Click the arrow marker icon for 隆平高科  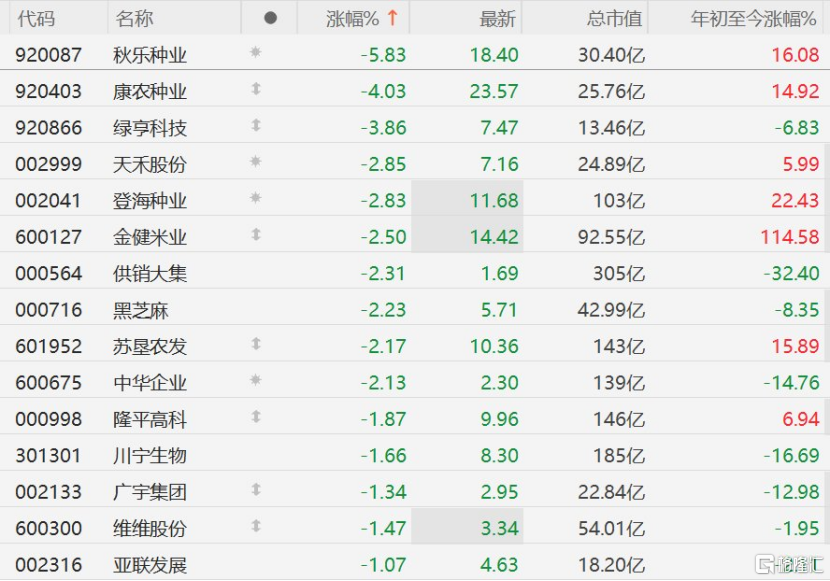click(x=256, y=417)
